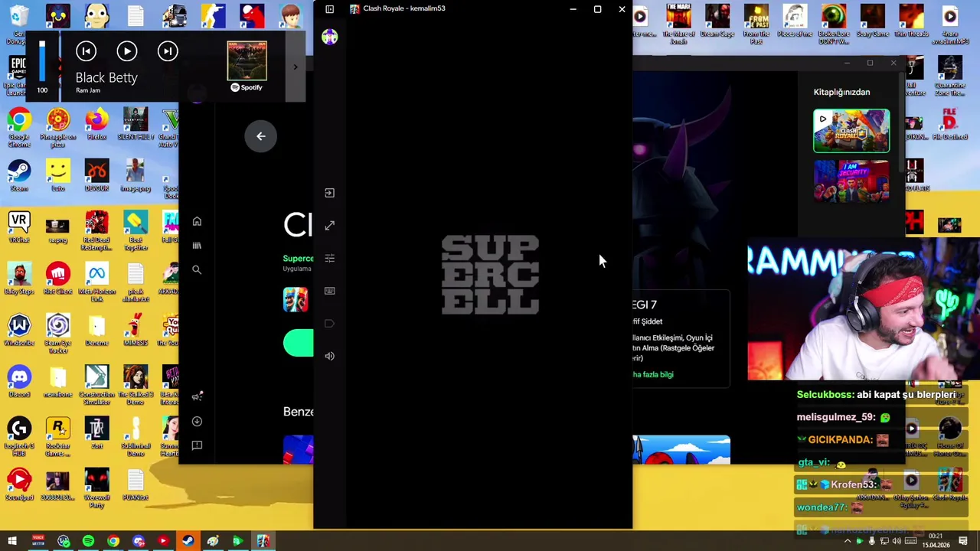Open the Search icon in Play Games sidebar
The image size is (980, 551).
point(197,270)
